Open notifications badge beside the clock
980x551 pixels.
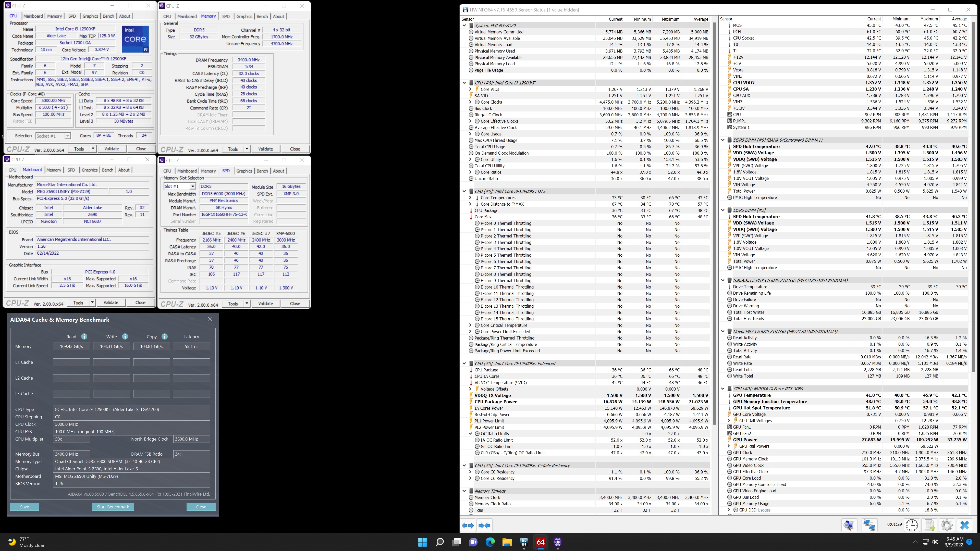click(969, 542)
